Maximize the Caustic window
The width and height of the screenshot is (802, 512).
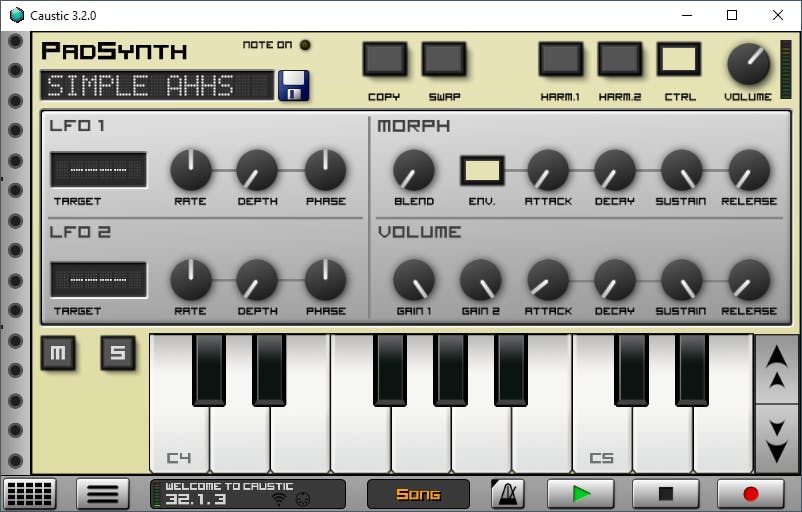coord(732,15)
